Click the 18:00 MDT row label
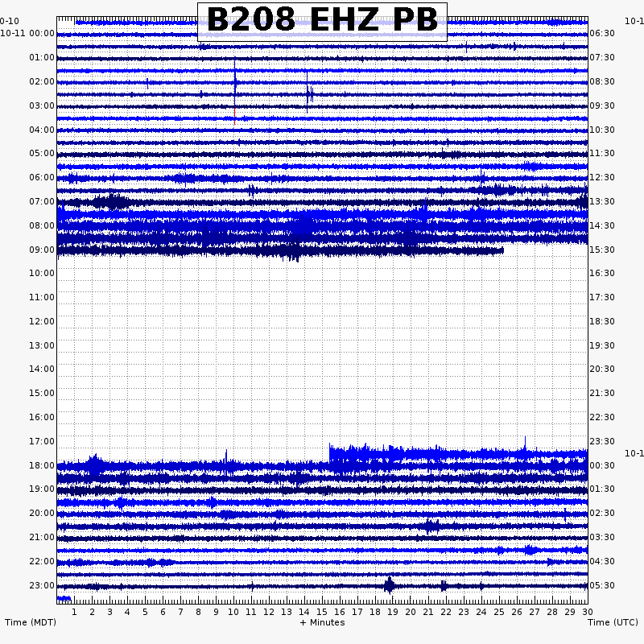The width and height of the screenshot is (644, 644). tap(42, 466)
